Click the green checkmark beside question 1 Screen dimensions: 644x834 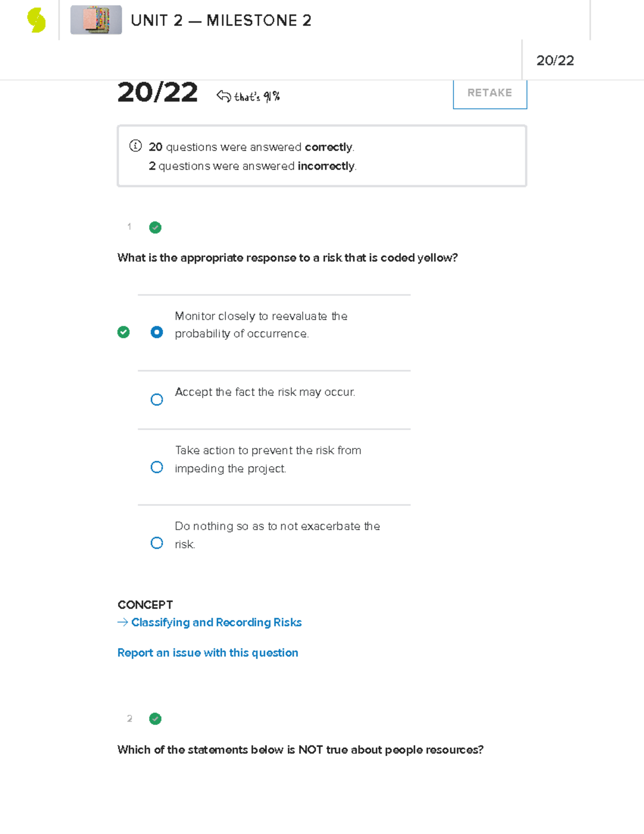tap(155, 227)
